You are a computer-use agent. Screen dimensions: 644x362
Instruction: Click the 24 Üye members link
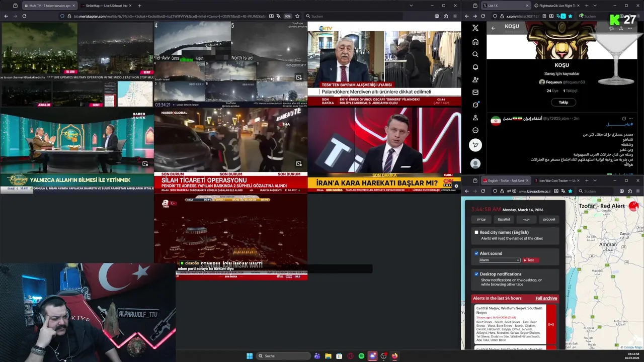[x=552, y=91]
